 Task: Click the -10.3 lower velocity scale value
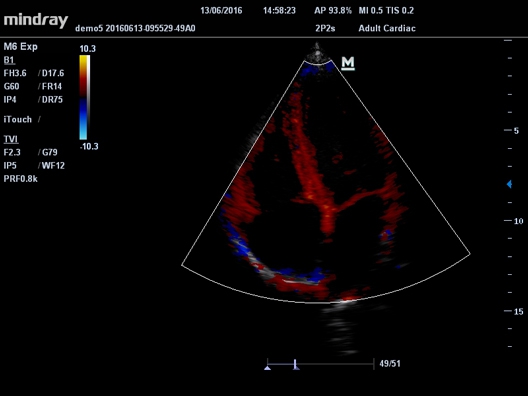tap(89, 146)
